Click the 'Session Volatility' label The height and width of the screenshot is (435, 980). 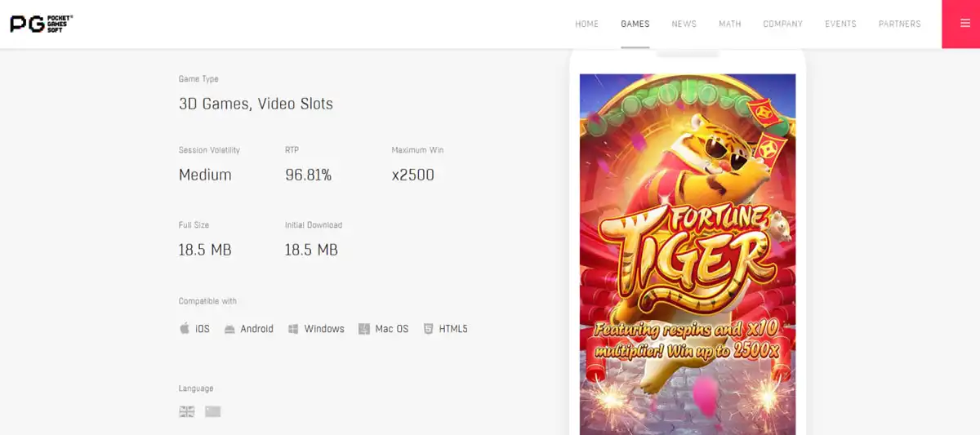click(209, 150)
